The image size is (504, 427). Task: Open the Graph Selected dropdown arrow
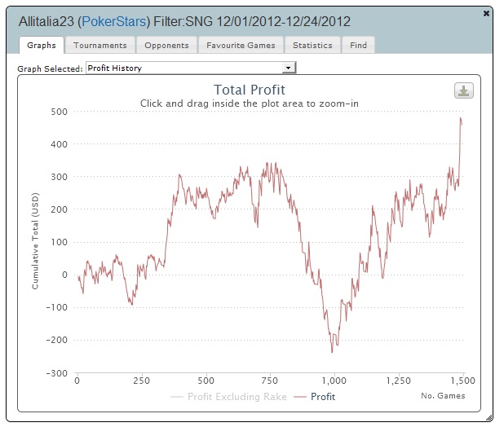[288, 68]
